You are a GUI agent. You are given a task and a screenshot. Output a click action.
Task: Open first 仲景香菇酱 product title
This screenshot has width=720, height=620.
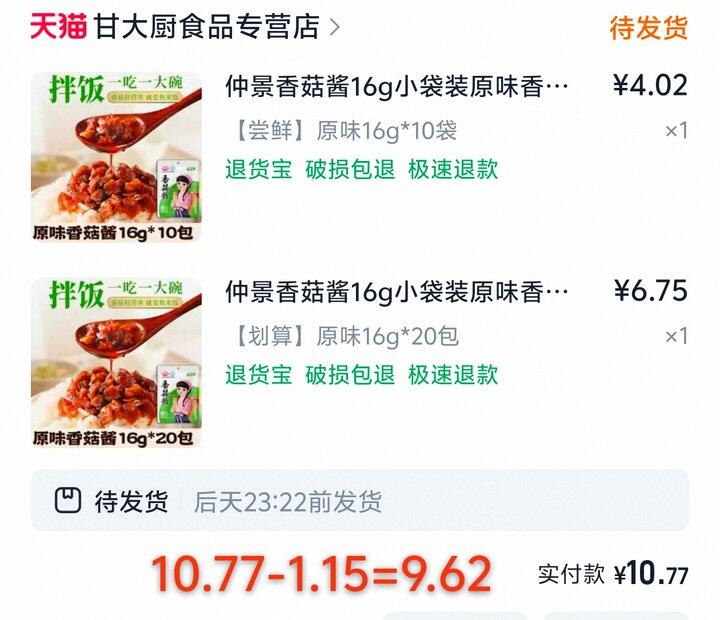[397, 86]
